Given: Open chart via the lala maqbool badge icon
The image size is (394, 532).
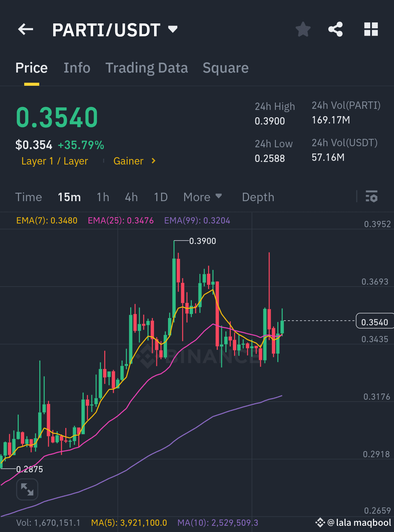Looking at the screenshot, I should 320,523.
